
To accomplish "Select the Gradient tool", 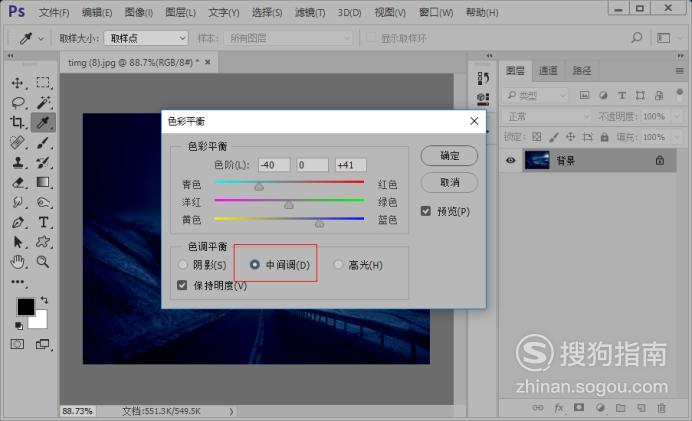I will click(43, 182).
